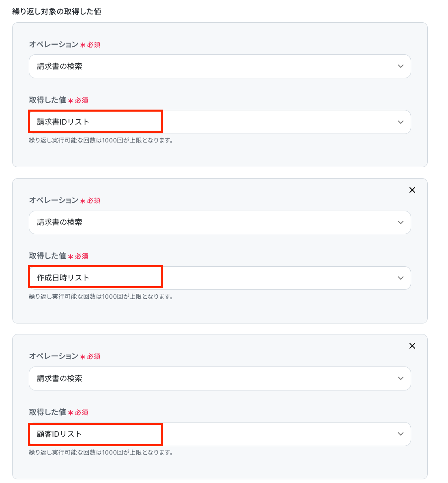The height and width of the screenshot is (483, 448).
Task: Open the 請求書の検索 dropdown in the topmost card
Action: coord(219,66)
